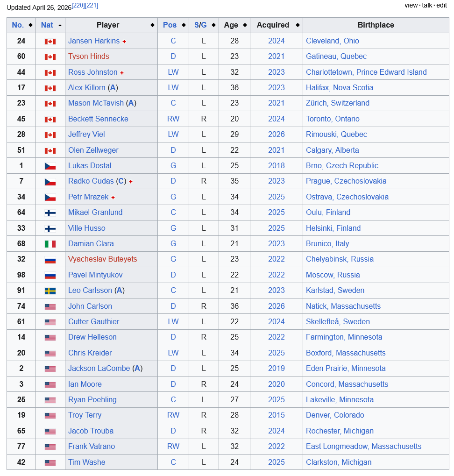Click Canada flag beside Alex Killorn
The width and height of the screenshot is (454, 476).
pos(50,88)
